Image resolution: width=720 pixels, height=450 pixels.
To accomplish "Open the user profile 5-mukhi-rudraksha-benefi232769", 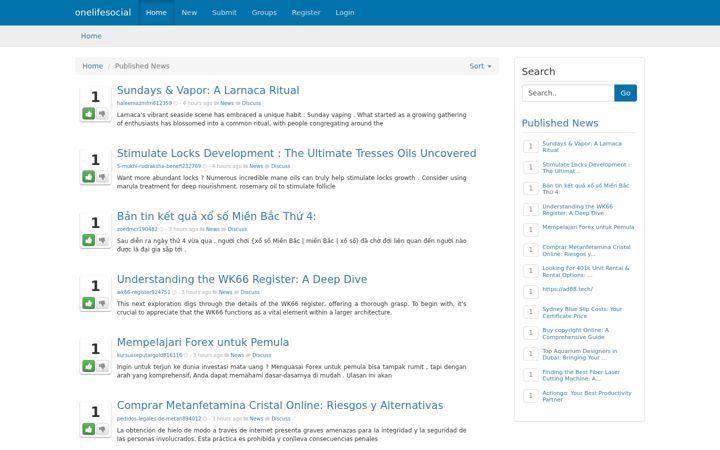I will pyautogui.click(x=159, y=166).
